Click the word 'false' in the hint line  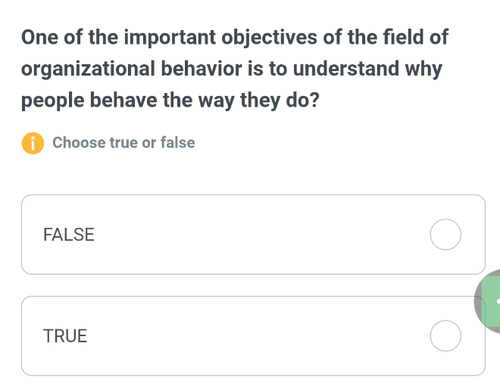coord(178,142)
